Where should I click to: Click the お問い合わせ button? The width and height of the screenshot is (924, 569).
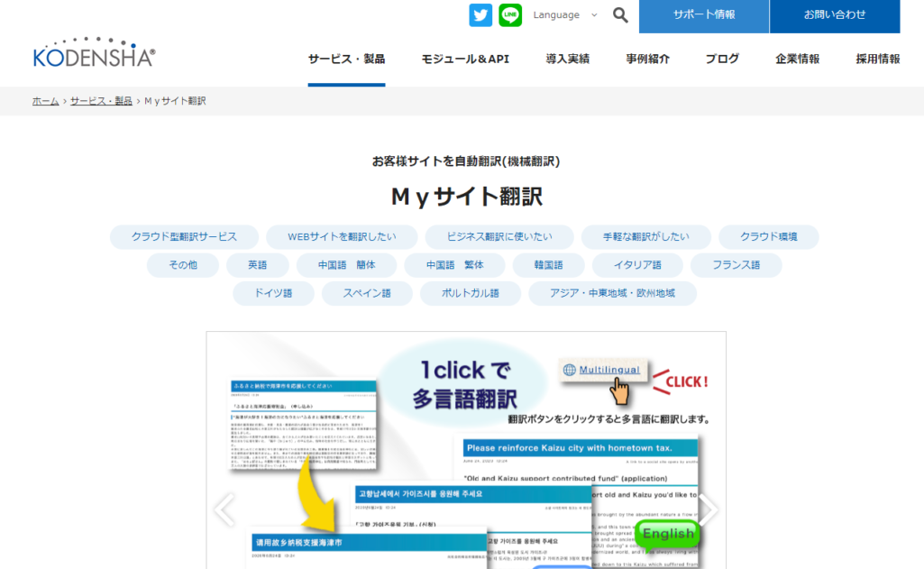click(x=835, y=15)
